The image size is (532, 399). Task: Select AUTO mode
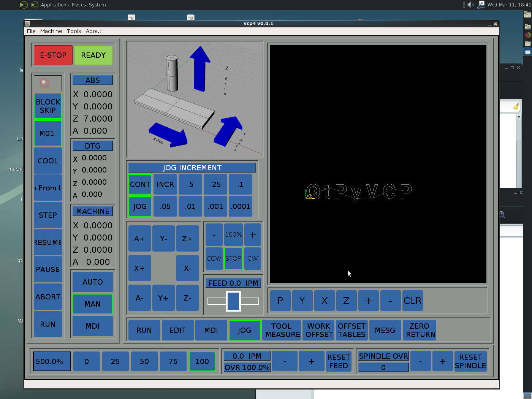click(93, 282)
